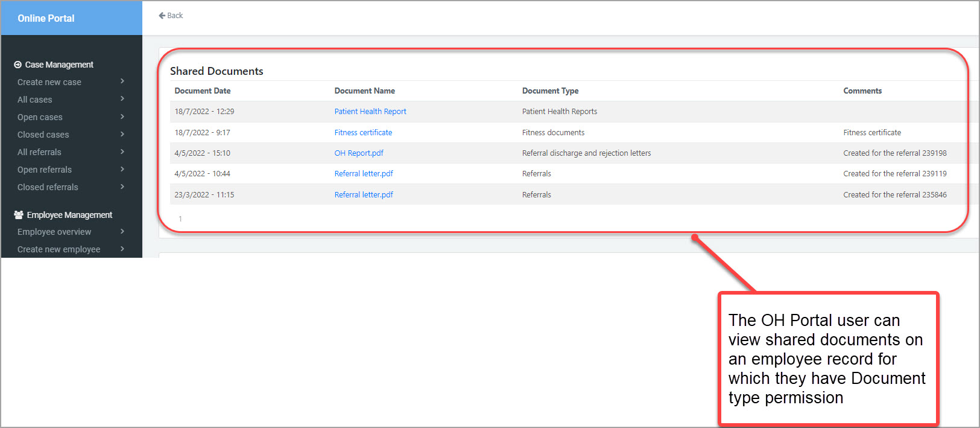
Task: Open the Open referrals sidebar item
Action: pos(44,170)
